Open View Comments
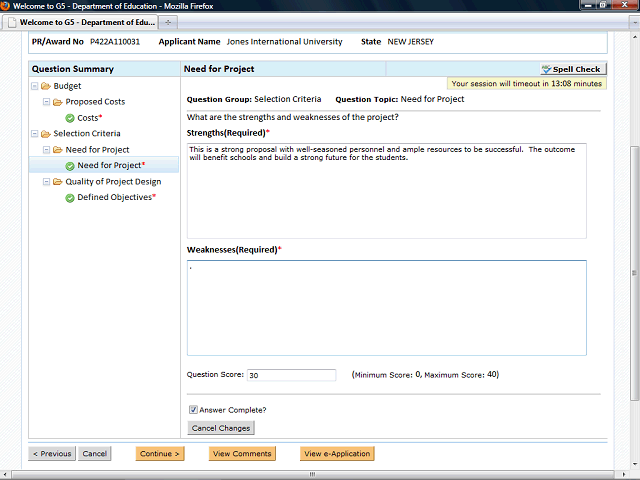This screenshot has width=640, height=480. (242, 453)
